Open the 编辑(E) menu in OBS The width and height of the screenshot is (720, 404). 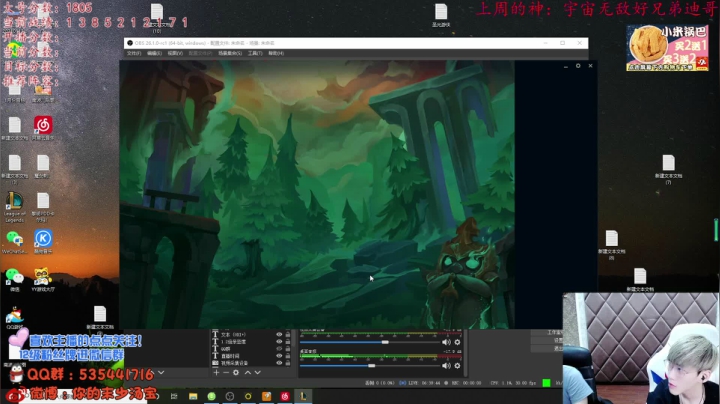tap(154, 53)
